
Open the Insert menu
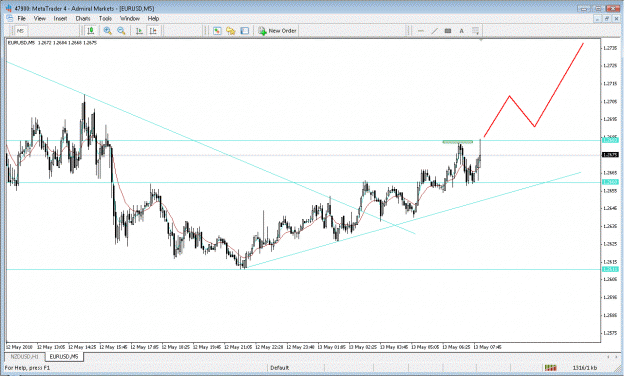tap(61, 18)
